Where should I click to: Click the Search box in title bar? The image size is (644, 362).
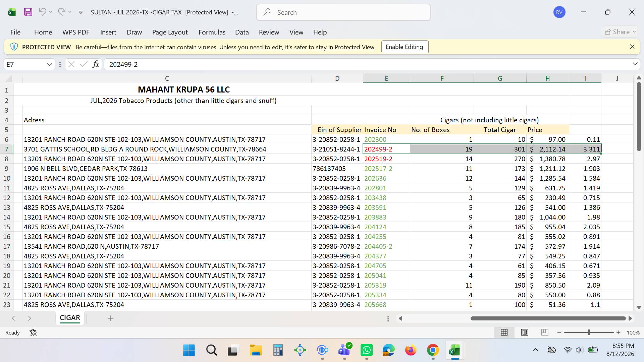click(343, 12)
